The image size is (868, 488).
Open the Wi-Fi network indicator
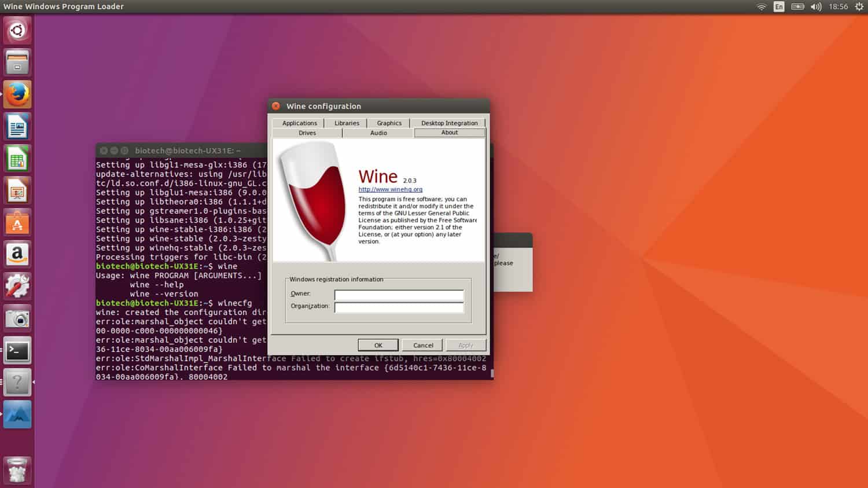[762, 7]
